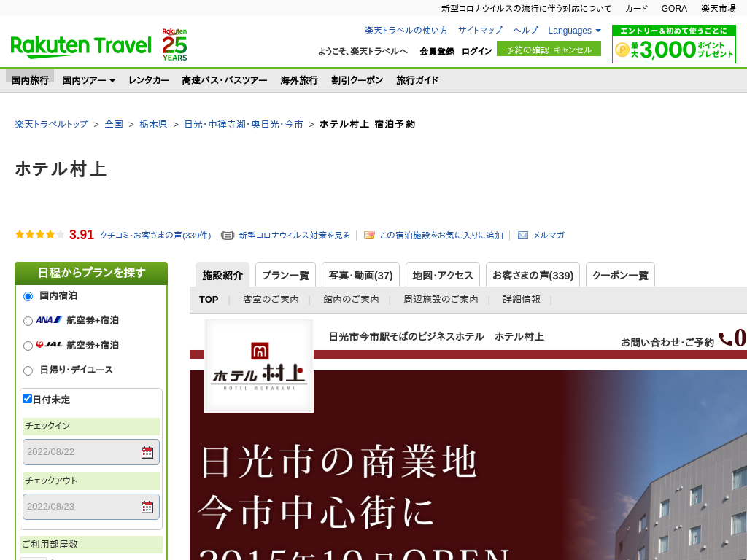
Task: Click the JAL logo
Action: (x=49, y=344)
